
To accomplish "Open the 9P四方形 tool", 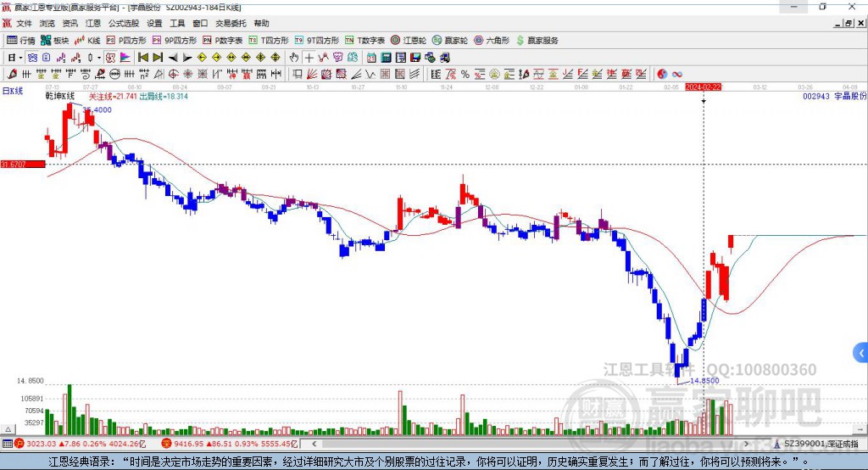I will [175, 41].
